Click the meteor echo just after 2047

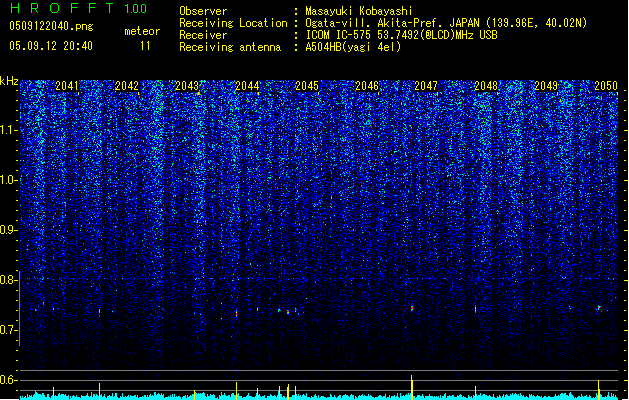click(412, 308)
